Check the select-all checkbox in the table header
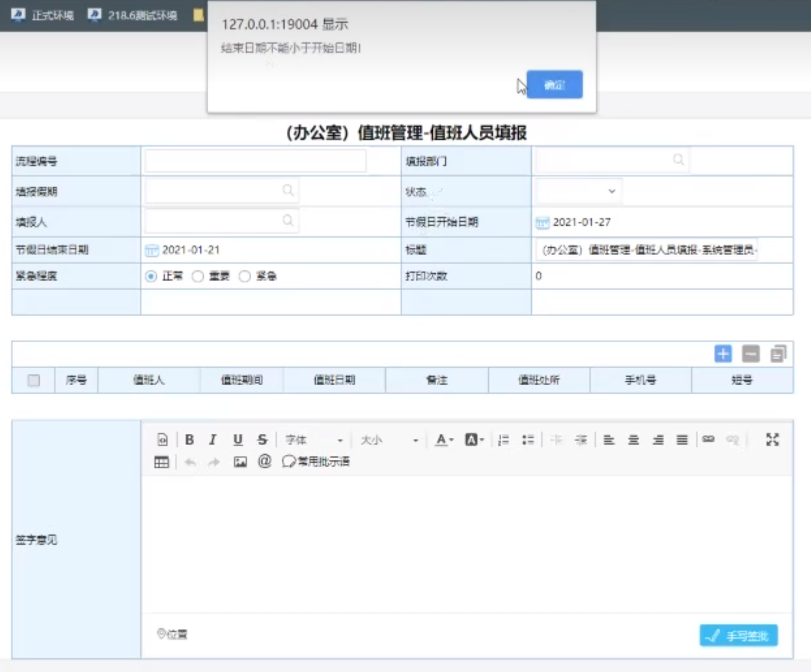Screen dimensions: 811x672 [34, 381]
